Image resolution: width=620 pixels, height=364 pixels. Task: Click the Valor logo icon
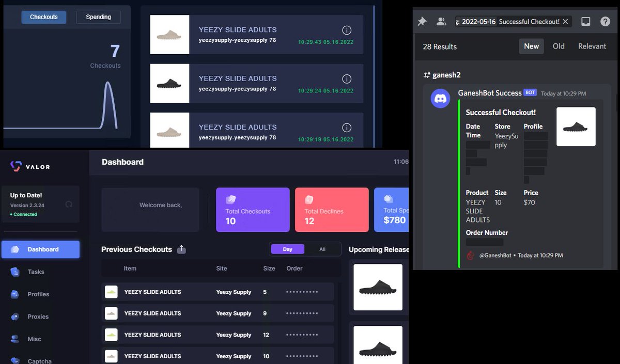pyautogui.click(x=16, y=166)
